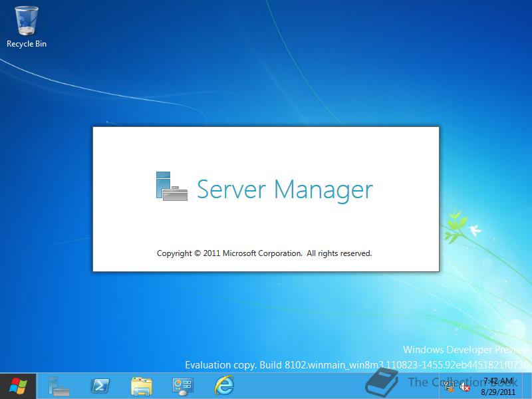Image resolution: width=532 pixels, height=399 pixels.
Task: Click the Windows Start button
Action: 18,386
